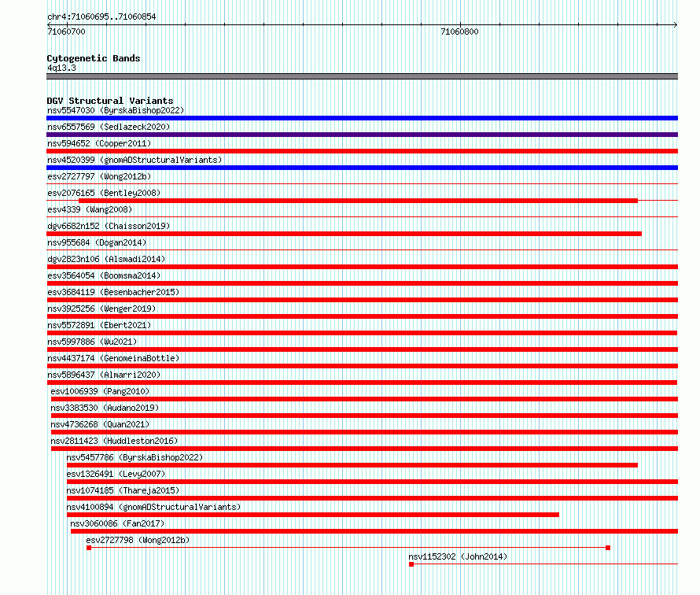Screen dimensions: 700x595
Task: Click the 71060800 ruler position label
Action: click(459, 31)
